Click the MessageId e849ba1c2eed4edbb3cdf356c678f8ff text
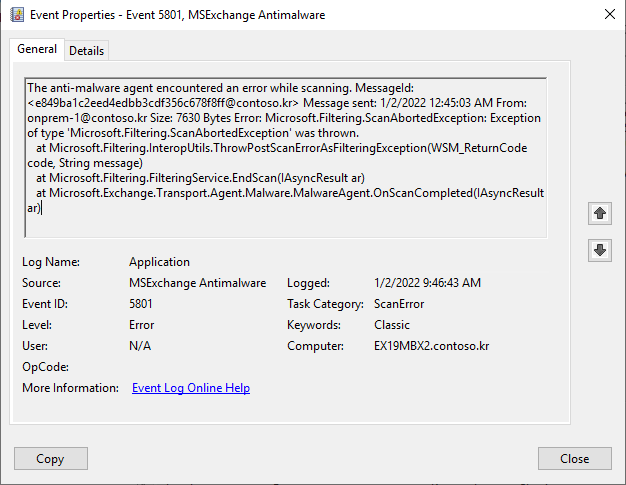Image resolution: width=626 pixels, height=485 pixels. [130, 103]
